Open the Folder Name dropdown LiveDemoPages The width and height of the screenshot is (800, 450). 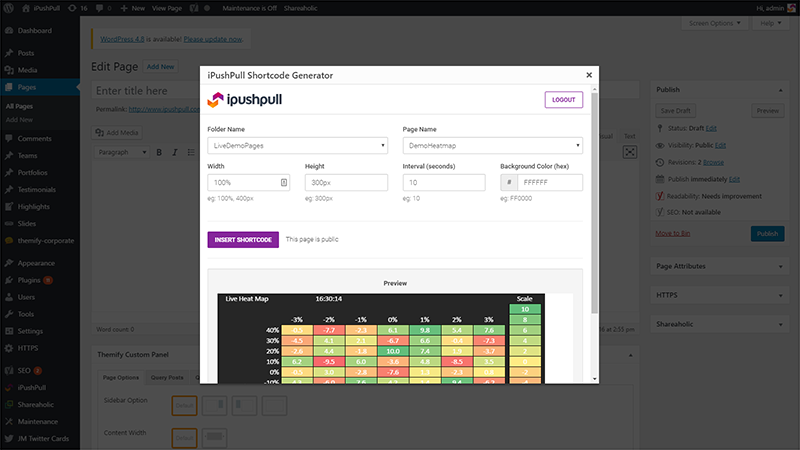pyautogui.click(x=297, y=145)
